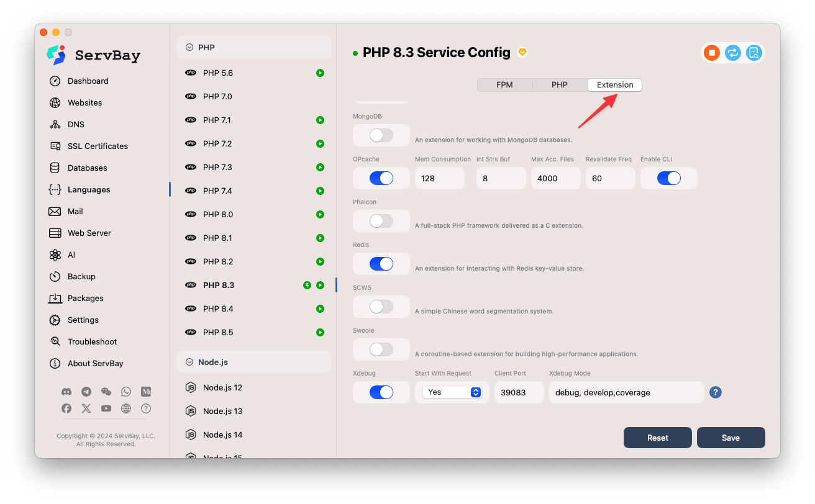Start PHP 7.0 via its green play icon
Screen dimensions: 815x504
tap(320, 96)
